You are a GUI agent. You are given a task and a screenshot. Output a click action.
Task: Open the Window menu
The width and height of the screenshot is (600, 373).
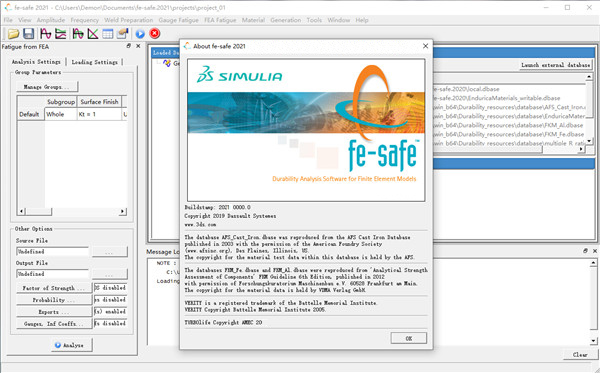click(339, 20)
